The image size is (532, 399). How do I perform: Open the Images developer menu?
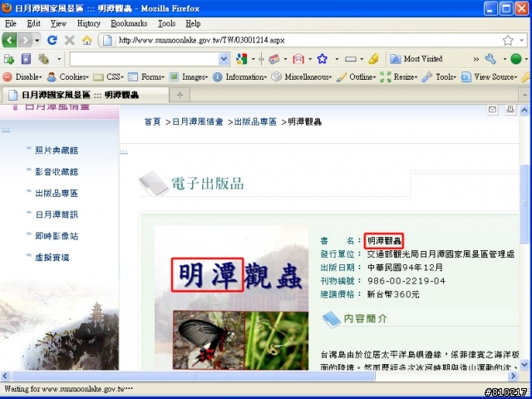[189, 77]
